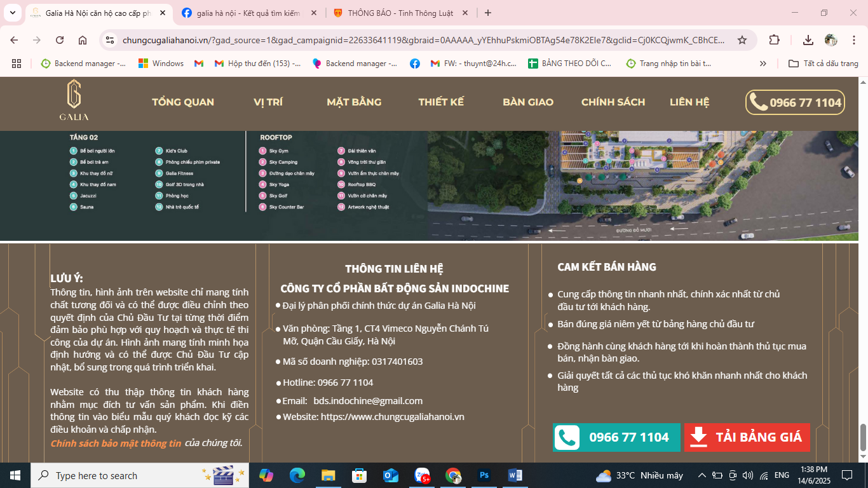Open the notifications center icon
The height and width of the screenshot is (488, 868).
[847, 475]
